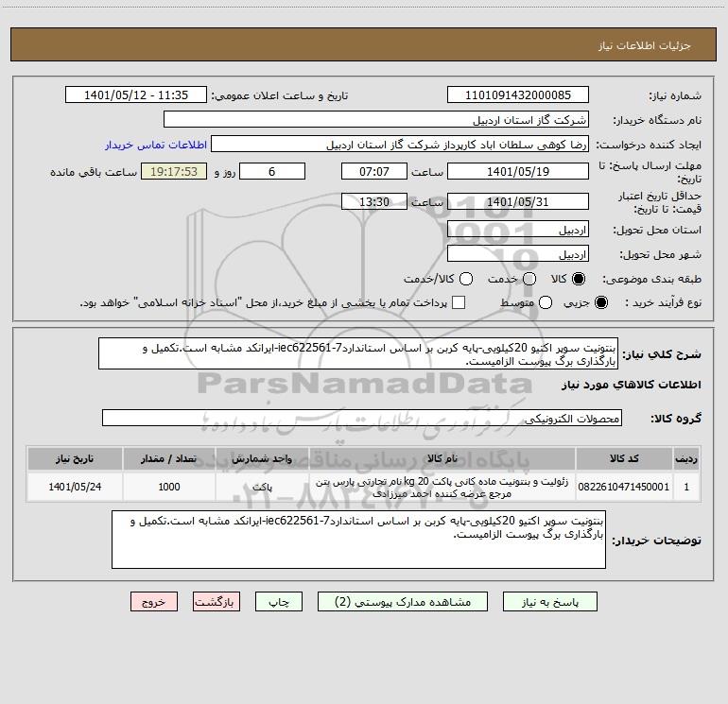Click the delivery province field اردبیل
The width and height of the screenshot is (728, 704).
[518, 230]
